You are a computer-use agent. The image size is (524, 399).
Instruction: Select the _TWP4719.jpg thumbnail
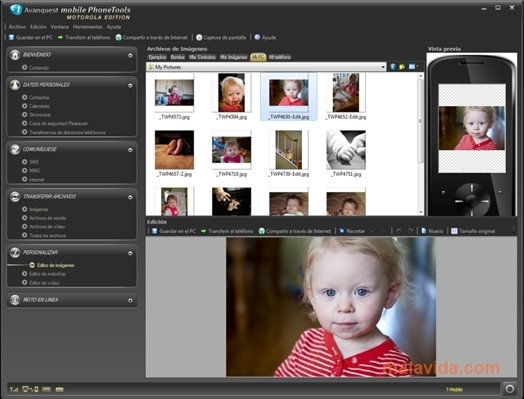tap(231, 150)
